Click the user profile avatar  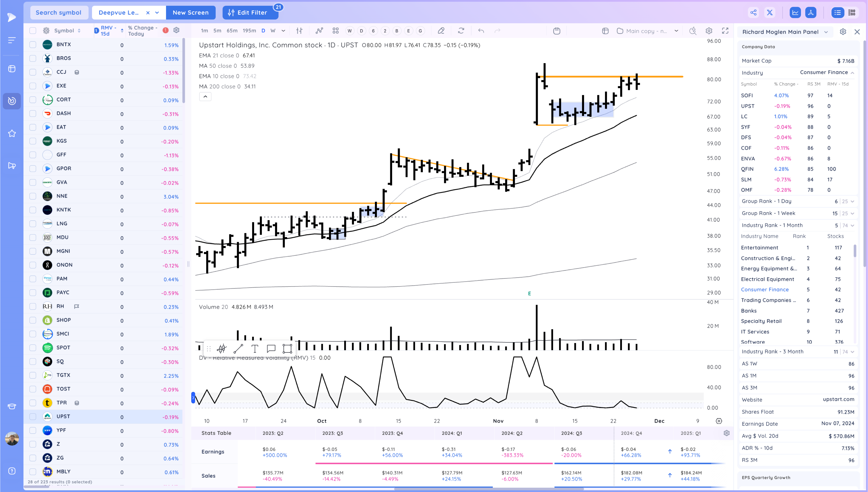pos(12,439)
